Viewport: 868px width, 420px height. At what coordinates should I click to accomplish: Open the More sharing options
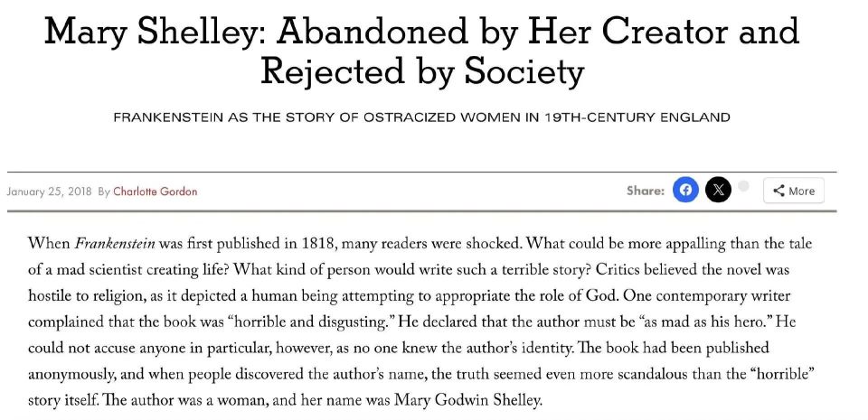[x=793, y=191]
